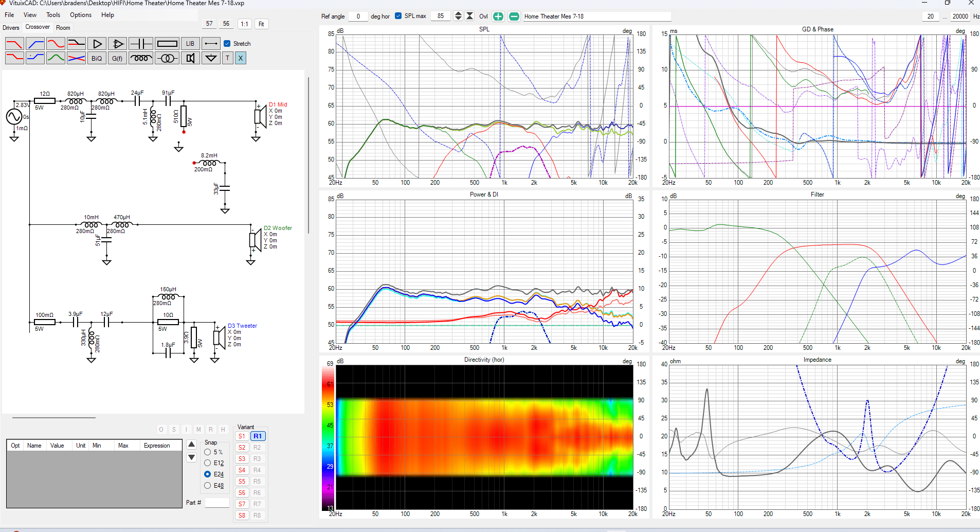Viewport: 980px width, 532px height.
Task: Remove an overlay with the green minus
Action: [514, 16]
